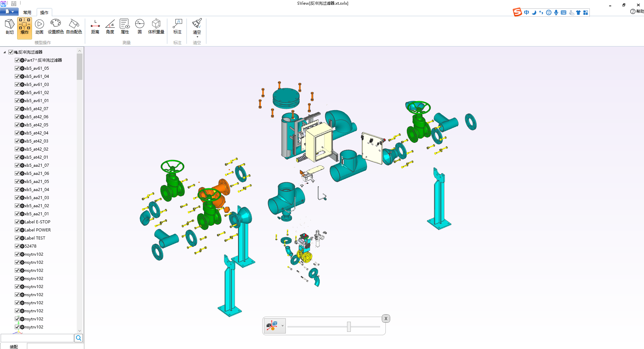Choose the 角度 angle measurement tool
The height and width of the screenshot is (349, 644).
click(x=110, y=27)
